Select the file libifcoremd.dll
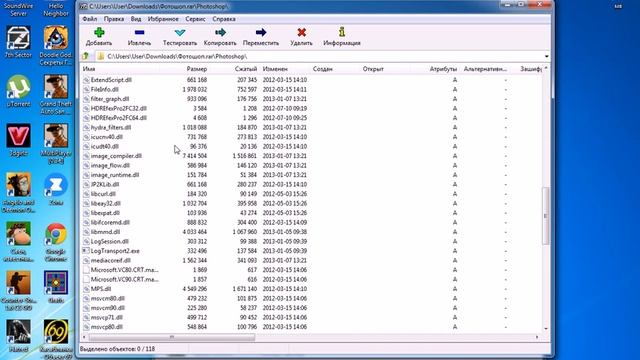Viewport: 640px width, 360px height. click(x=110, y=222)
